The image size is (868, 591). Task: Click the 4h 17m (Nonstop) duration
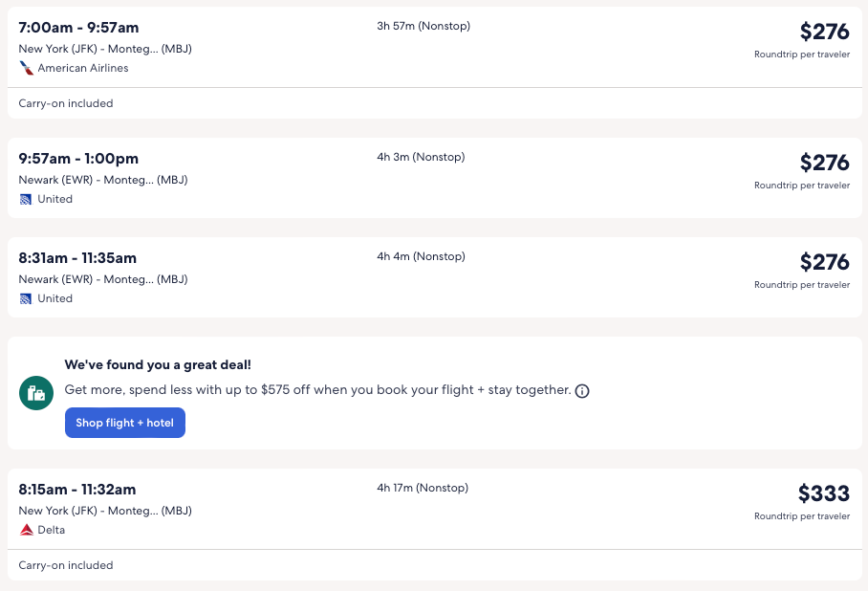coord(423,488)
